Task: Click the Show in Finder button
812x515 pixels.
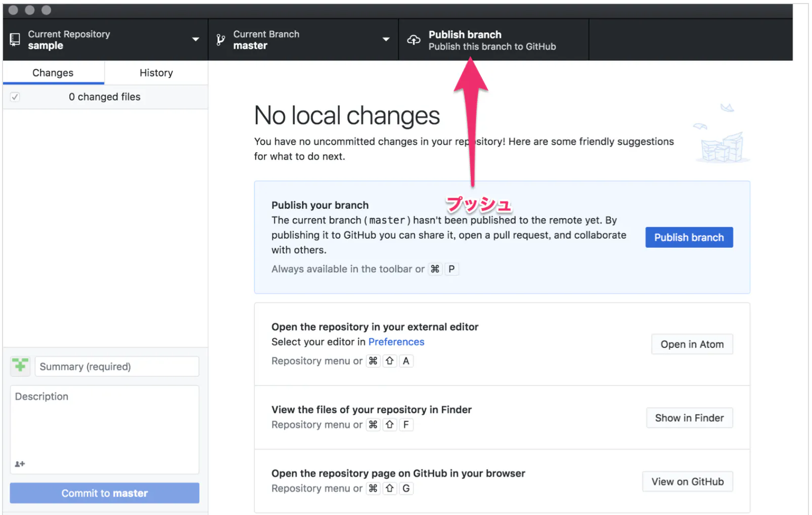Action: tap(689, 418)
